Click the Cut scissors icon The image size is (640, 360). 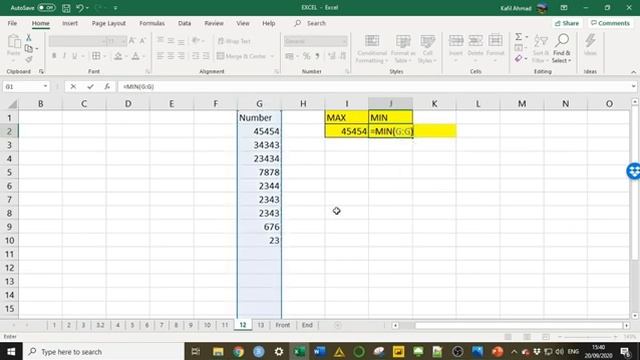click(29, 38)
